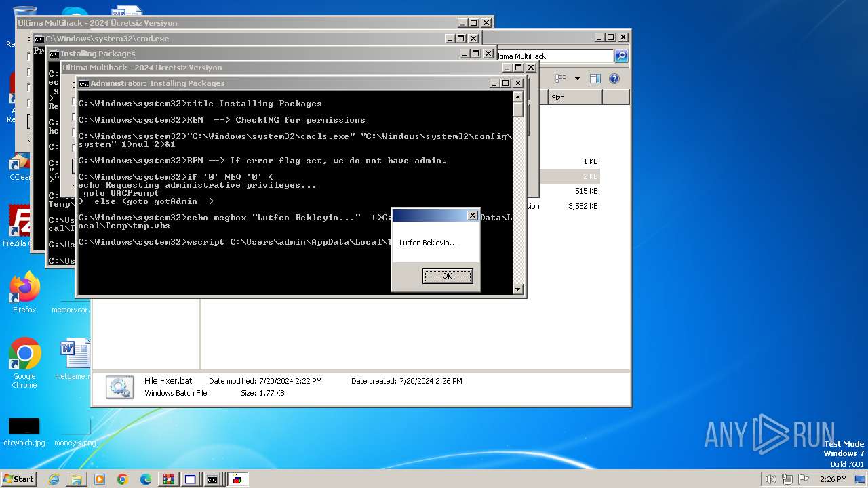868x488 pixels.
Task: Close the Lutfen Bekleyin message box
Action: tap(472, 216)
